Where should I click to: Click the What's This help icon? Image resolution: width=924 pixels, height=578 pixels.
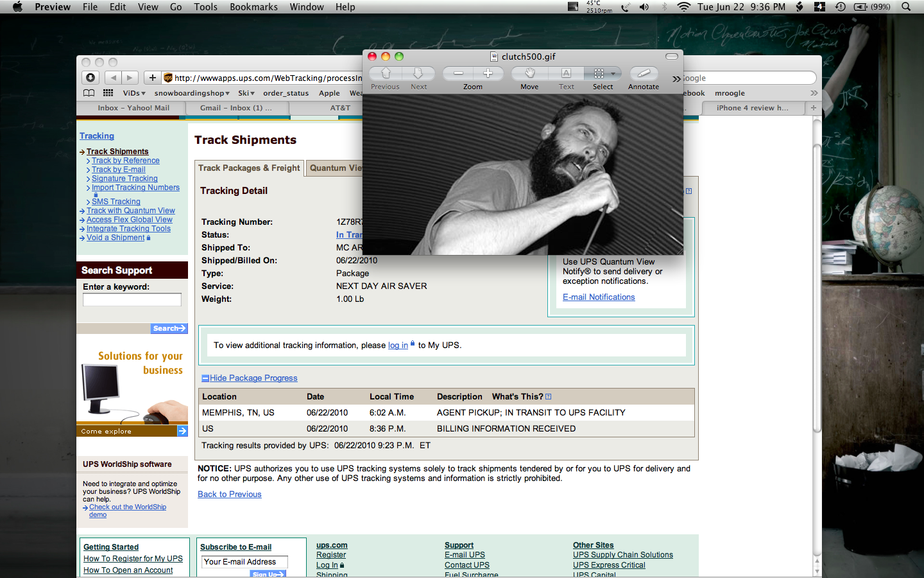pos(548,397)
